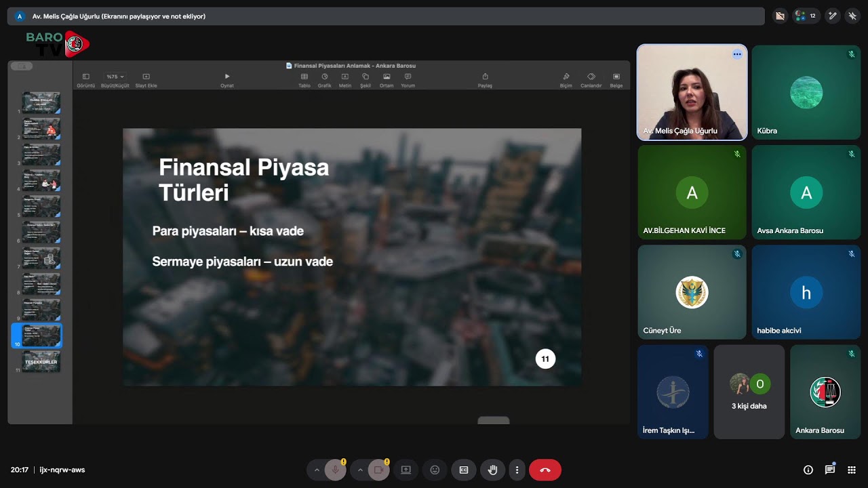Select slide 8 thumbnail in navigator
Viewport: 868px width, 488px height.
[x=41, y=283]
